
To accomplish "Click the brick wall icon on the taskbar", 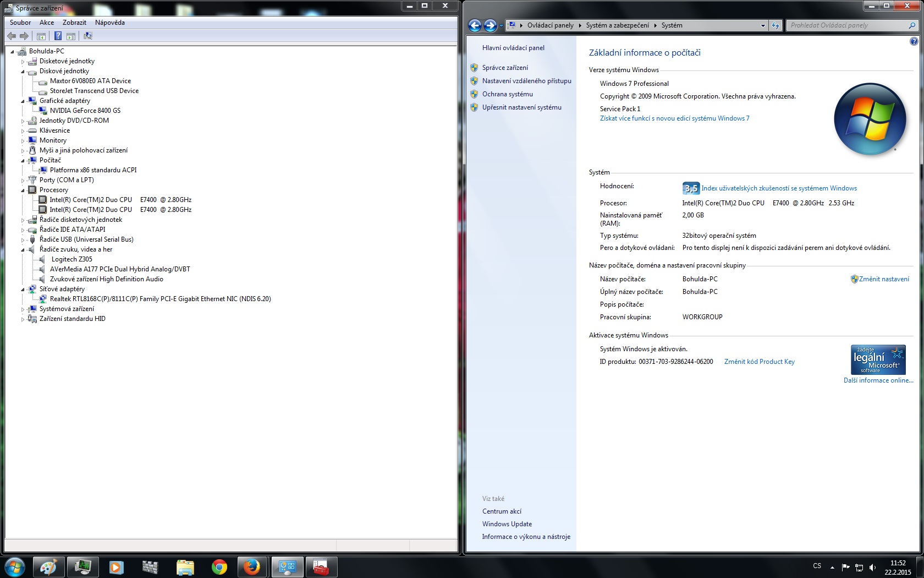I will [150, 567].
